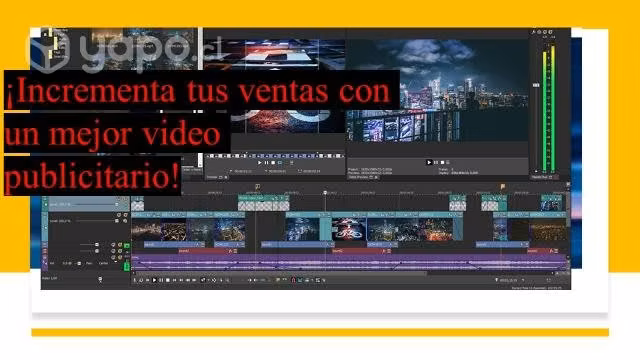Play the video preview window
Image resolution: width=640 pixels, height=360 pixels.
pyautogui.click(x=429, y=162)
